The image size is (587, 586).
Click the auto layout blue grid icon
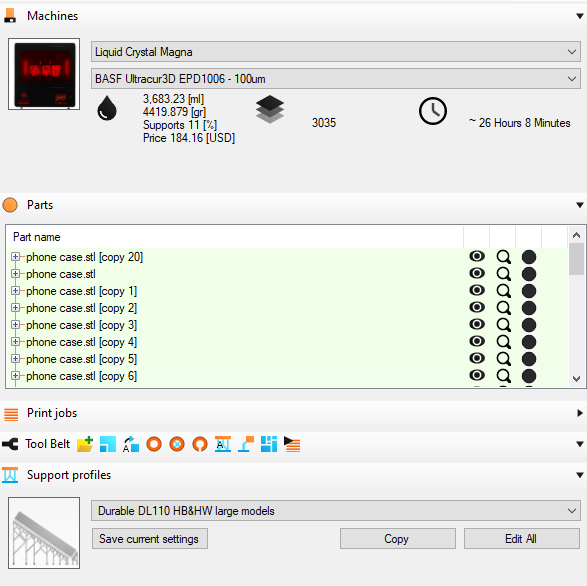[269, 444]
